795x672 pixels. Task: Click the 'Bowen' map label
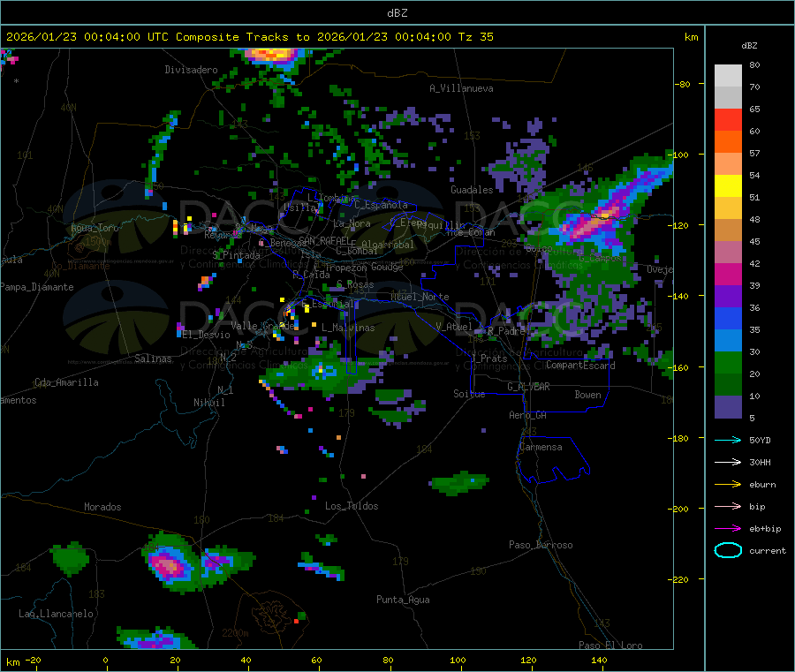(587, 395)
